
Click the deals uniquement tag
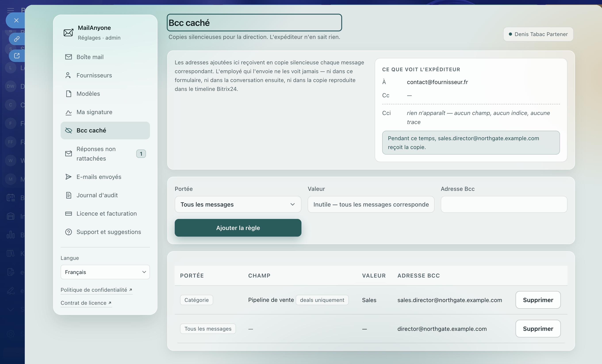(x=322, y=300)
